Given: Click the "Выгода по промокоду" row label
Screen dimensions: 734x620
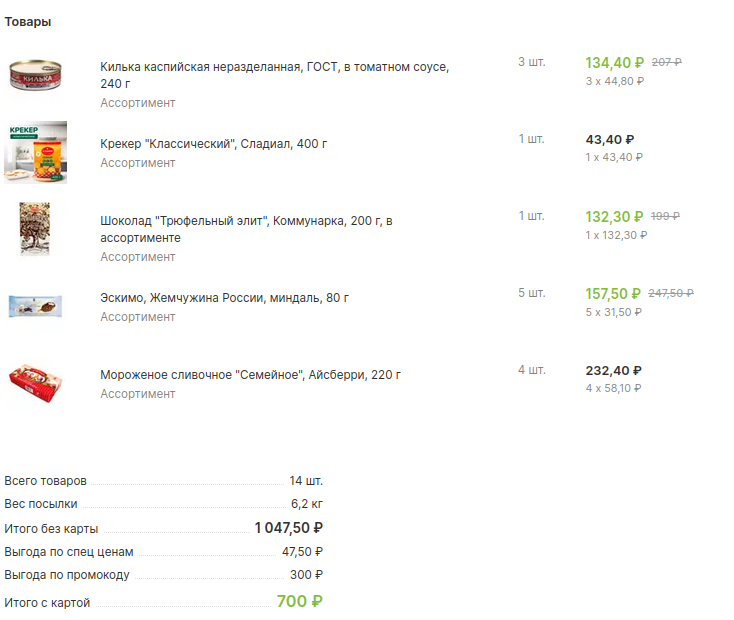Looking at the screenshot, I should pyautogui.click(x=67, y=576).
